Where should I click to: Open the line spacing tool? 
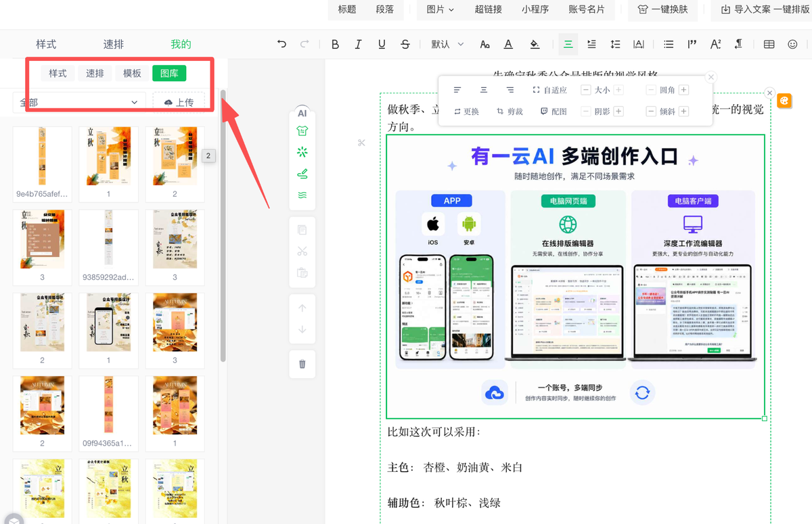(615, 45)
